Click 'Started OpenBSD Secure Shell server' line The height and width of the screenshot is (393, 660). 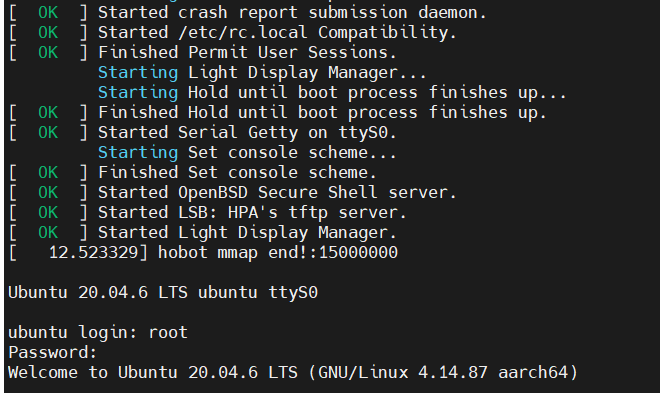coord(232,193)
